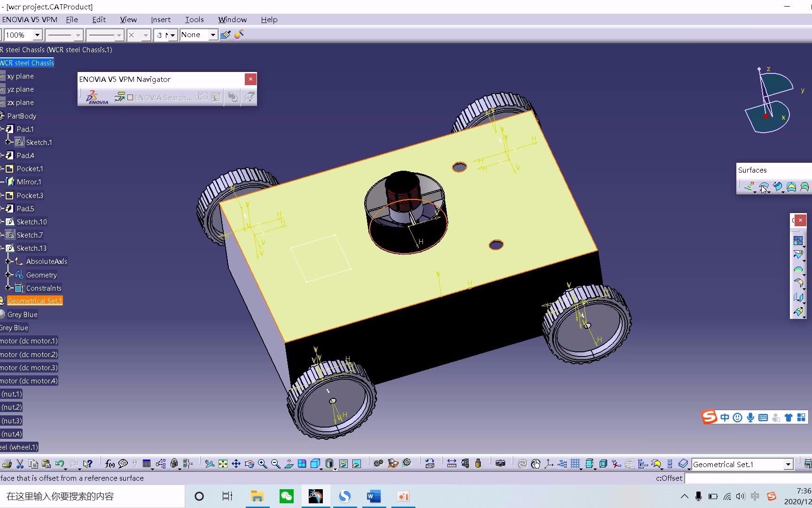Toggle Sogou Chinese/English input mode
Screen dimensions: 812x508
[x=725, y=418]
